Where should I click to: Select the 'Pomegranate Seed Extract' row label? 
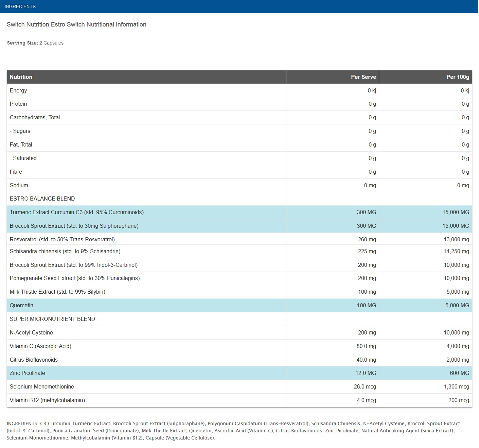pyautogui.click(x=75, y=278)
